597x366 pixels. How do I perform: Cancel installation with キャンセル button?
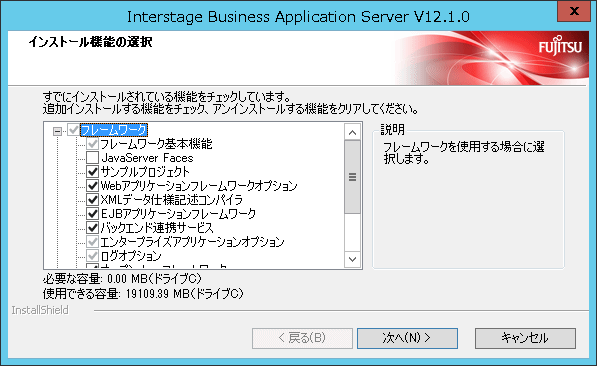point(525,338)
